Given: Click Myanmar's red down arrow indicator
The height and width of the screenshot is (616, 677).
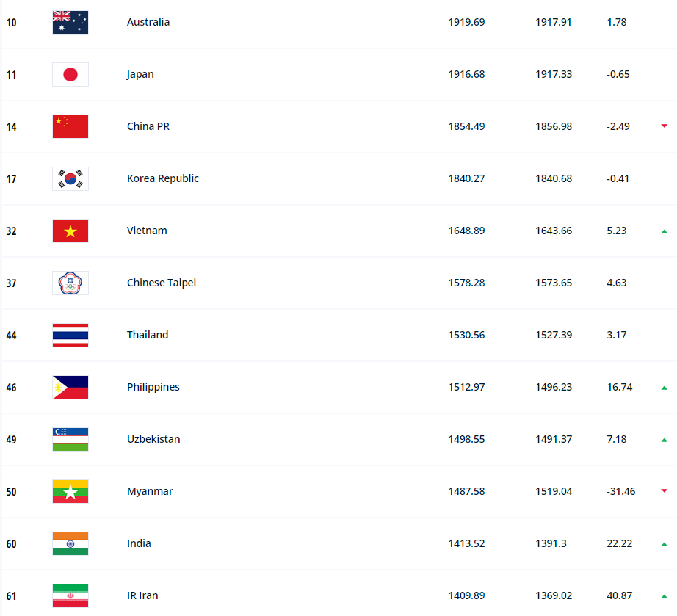Looking at the screenshot, I should (x=664, y=491).
